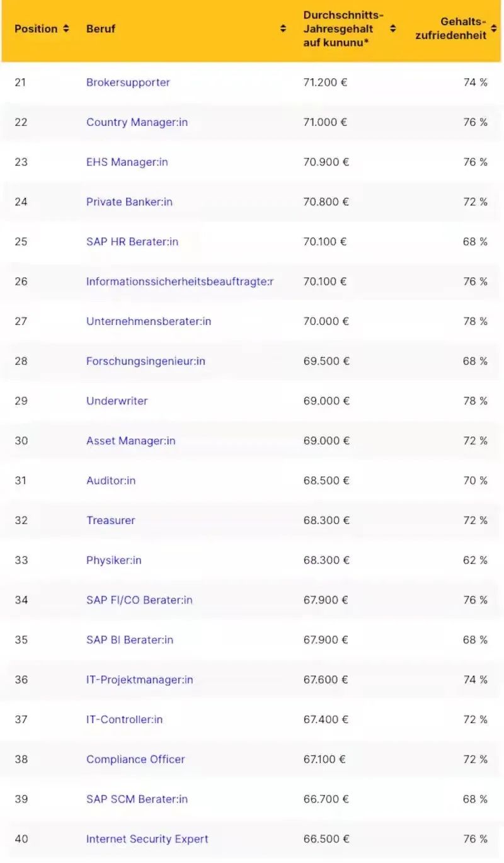504x863 pixels.
Task: Open the Underwriter job link
Action: tap(117, 401)
